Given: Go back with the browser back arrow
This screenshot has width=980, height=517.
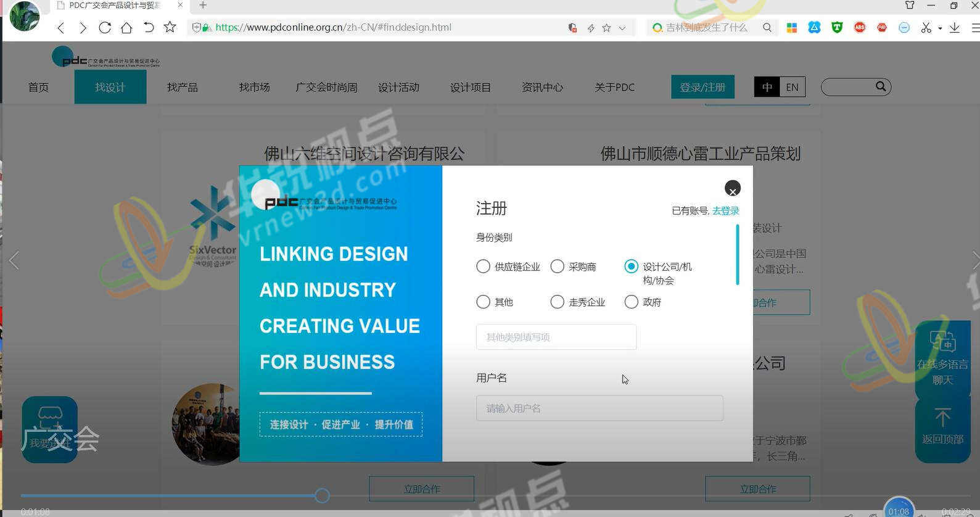Looking at the screenshot, I should [60, 28].
